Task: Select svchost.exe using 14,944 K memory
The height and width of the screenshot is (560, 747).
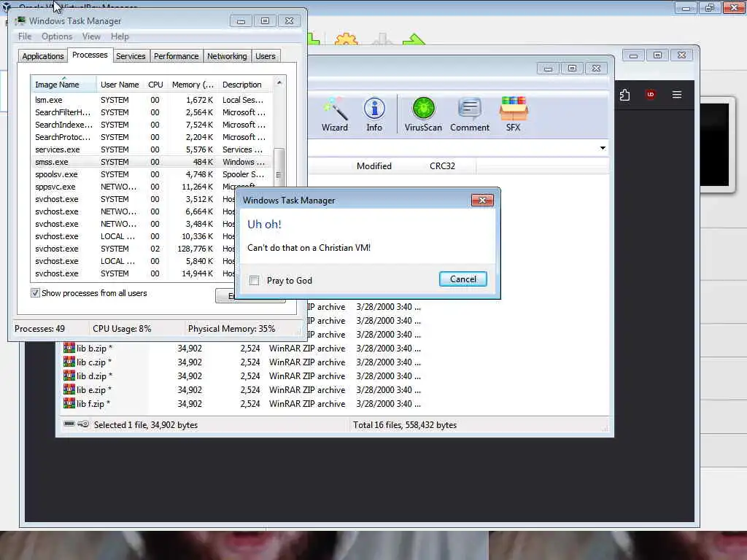Action: click(x=133, y=273)
